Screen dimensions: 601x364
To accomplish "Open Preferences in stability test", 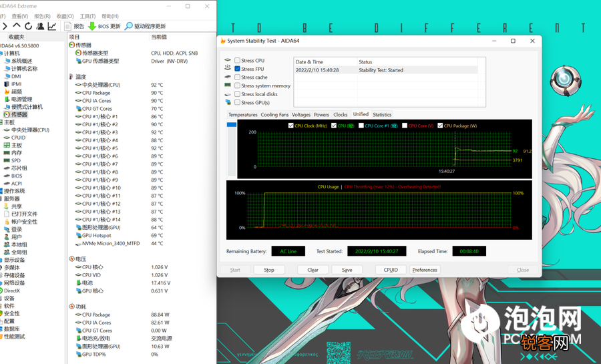I will click(x=425, y=270).
